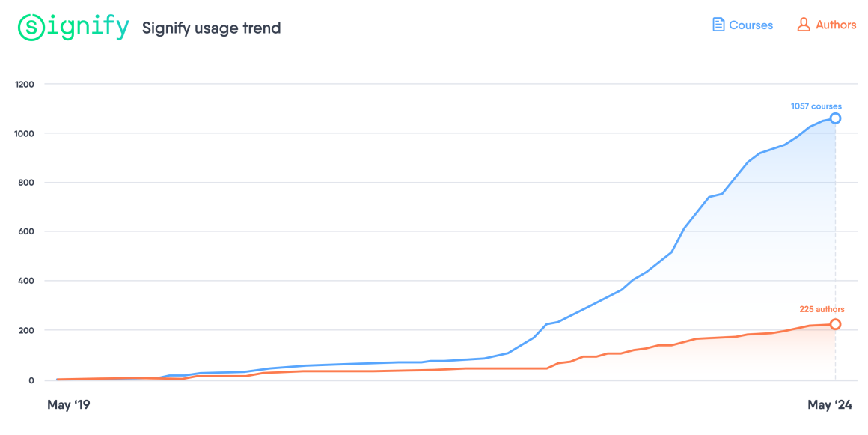Click the blue courses endpoint marker
Image resolution: width=868 pixels, height=435 pixels.
835,118
